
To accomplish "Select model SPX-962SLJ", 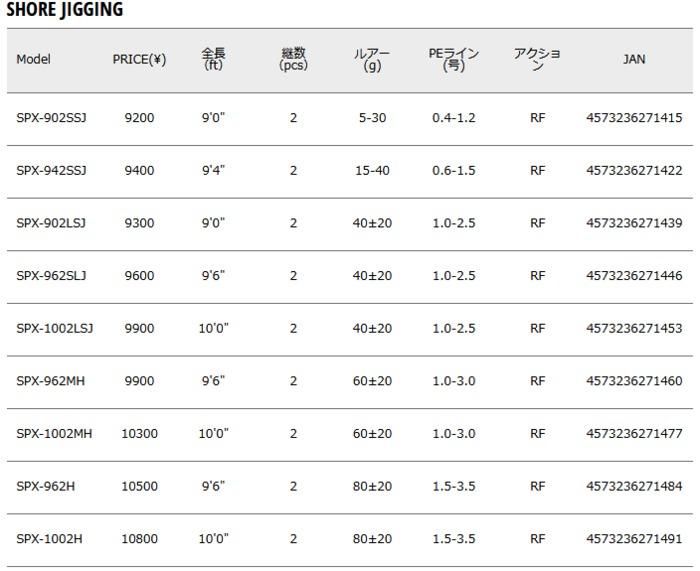I will 51,276.
